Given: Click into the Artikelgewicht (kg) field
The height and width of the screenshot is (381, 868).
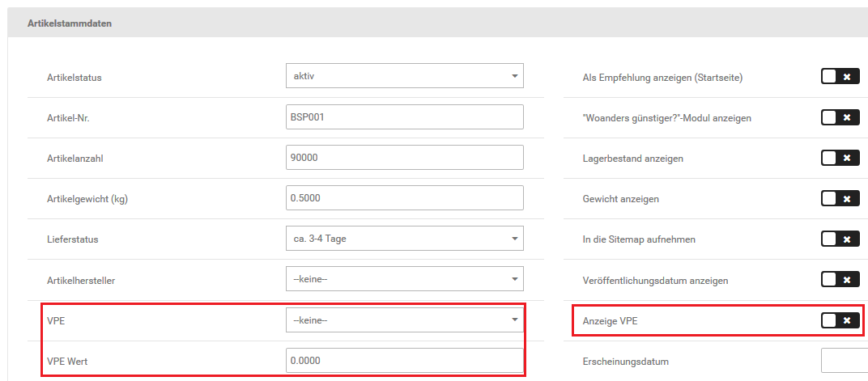Looking at the screenshot, I should pyautogui.click(x=404, y=198).
